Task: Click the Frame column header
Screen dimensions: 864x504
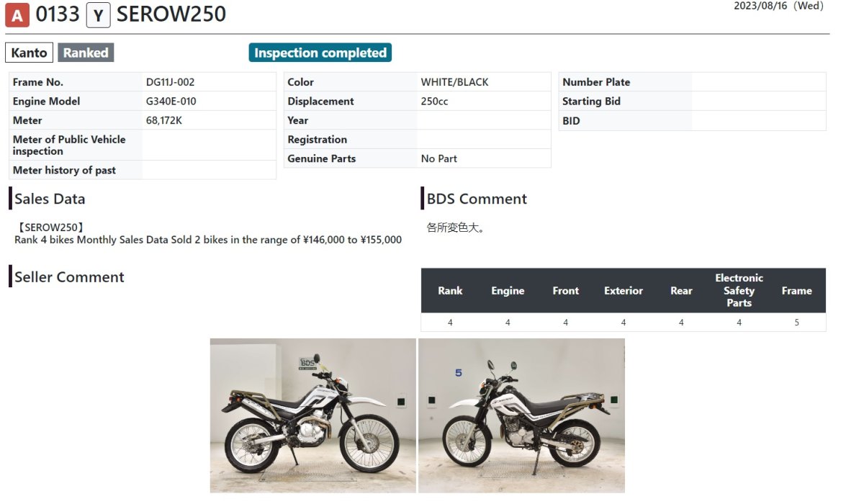Action: click(x=796, y=291)
